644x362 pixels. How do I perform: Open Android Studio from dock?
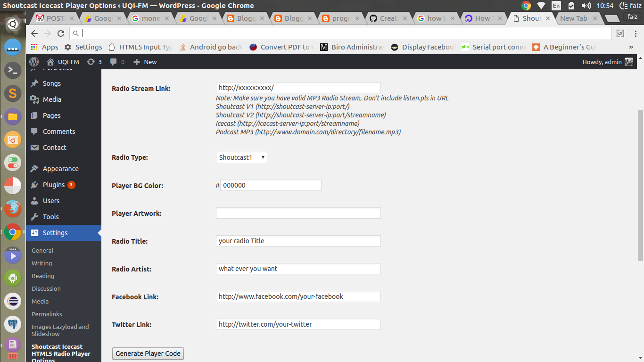coord(13,278)
